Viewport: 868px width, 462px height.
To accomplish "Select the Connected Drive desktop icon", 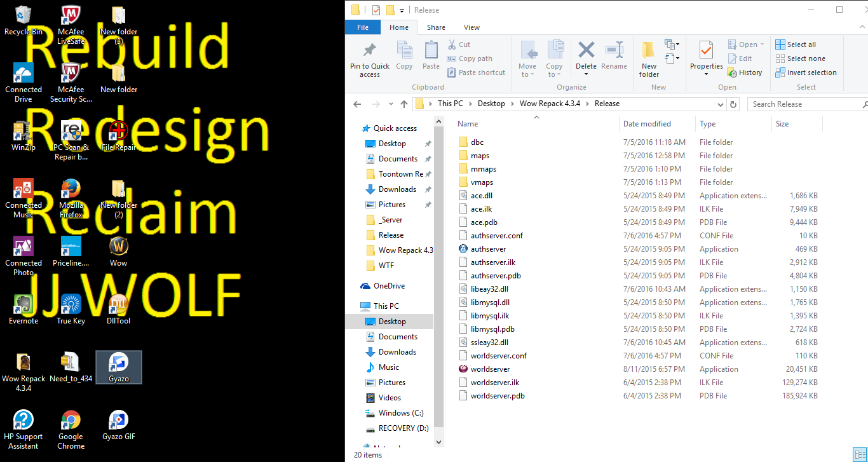I will [24, 83].
